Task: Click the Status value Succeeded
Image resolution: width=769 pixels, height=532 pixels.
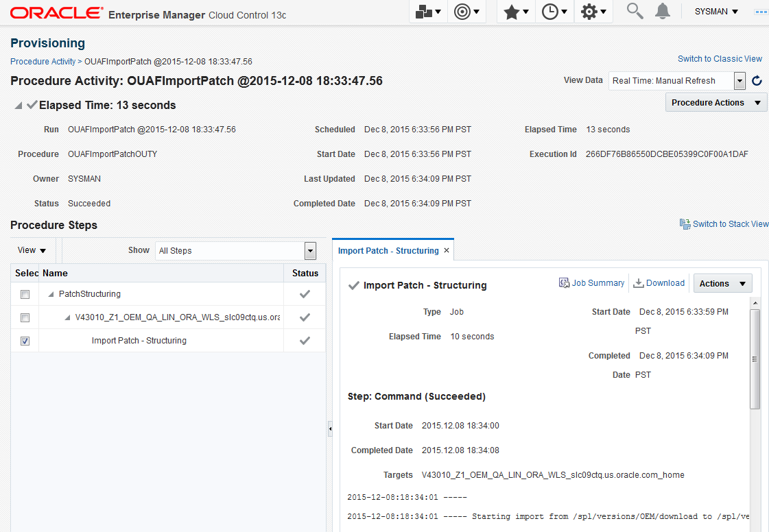Action: coord(88,204)
